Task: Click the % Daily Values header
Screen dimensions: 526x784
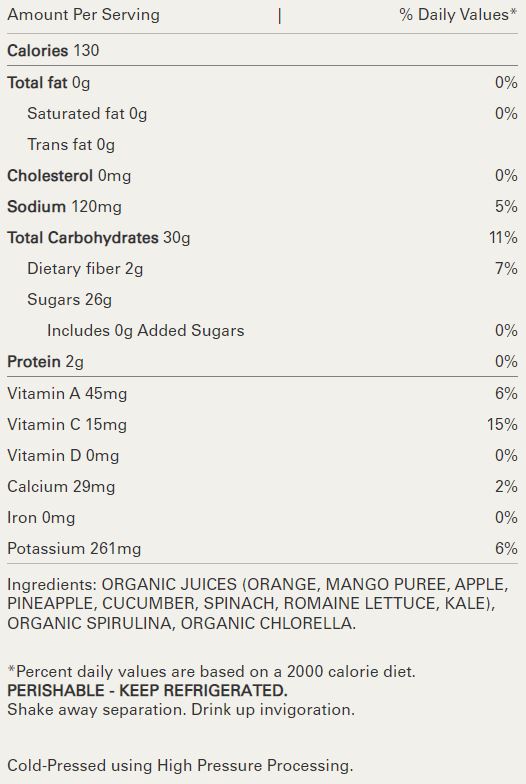Action: (x=458, y=14)
